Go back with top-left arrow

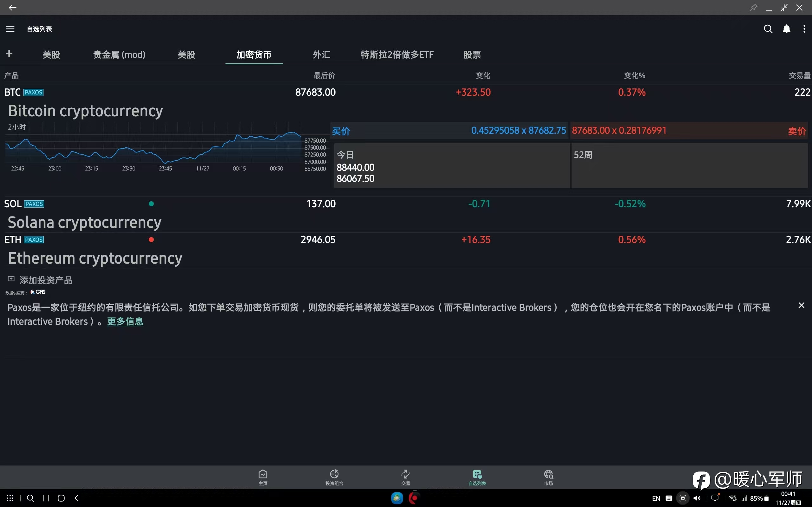point(12,7)
